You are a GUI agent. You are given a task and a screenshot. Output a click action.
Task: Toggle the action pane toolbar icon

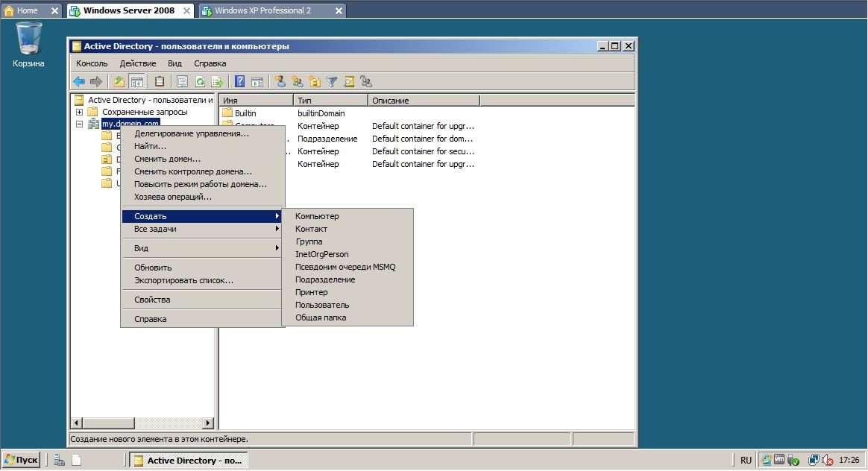tap(257, 82)
